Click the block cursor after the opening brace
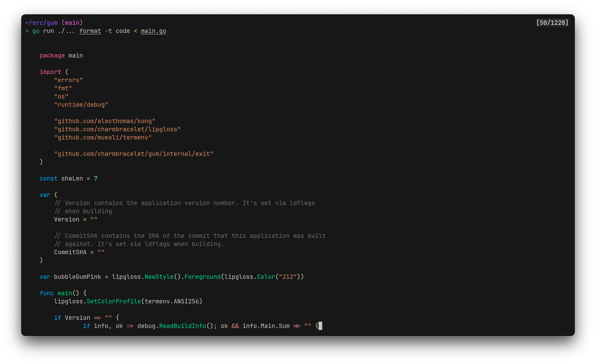Image resolution: width=596 pixels, height=364 pixels. tap(321, 326)
